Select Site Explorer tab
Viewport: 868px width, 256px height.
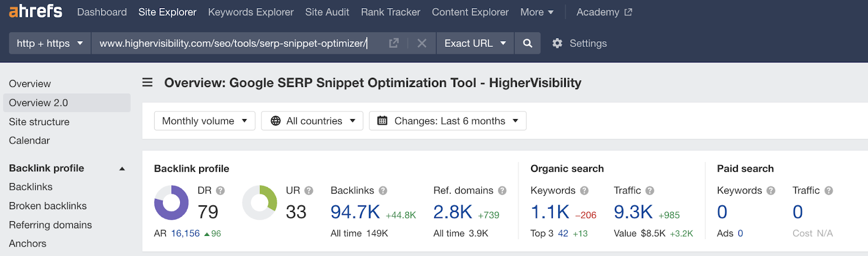[x=167, y=12]
